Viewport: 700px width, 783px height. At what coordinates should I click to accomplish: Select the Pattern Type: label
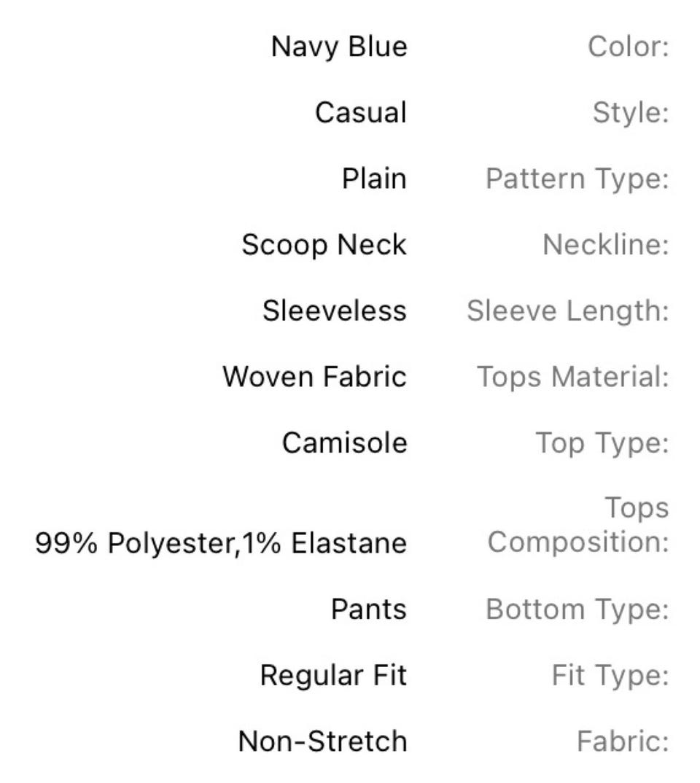tap(577, 179)
